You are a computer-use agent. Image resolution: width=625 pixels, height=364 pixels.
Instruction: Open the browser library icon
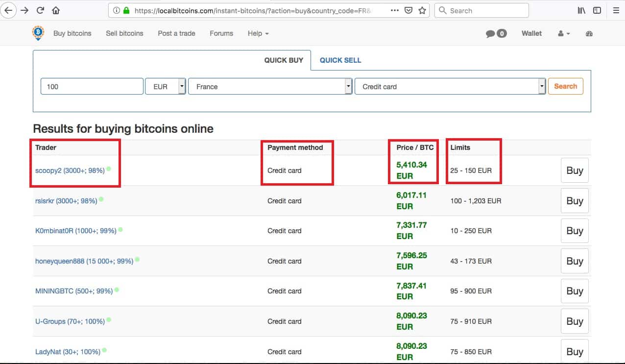581,10
